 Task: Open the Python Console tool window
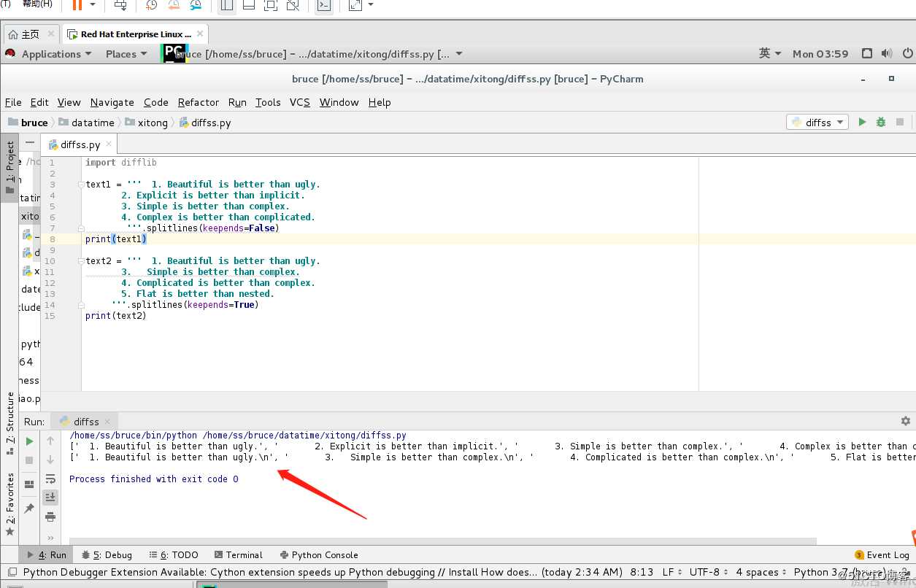coord(318,554)
